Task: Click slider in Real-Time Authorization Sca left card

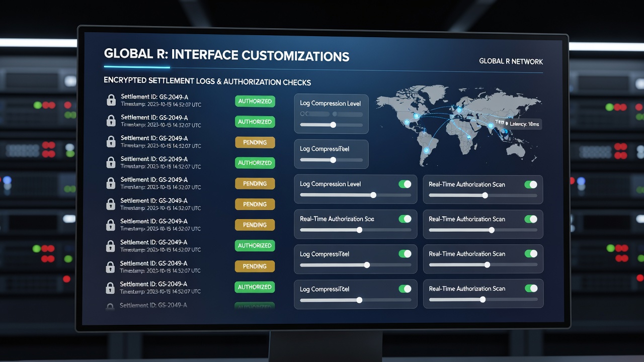Action: click(x=355, y=230)
